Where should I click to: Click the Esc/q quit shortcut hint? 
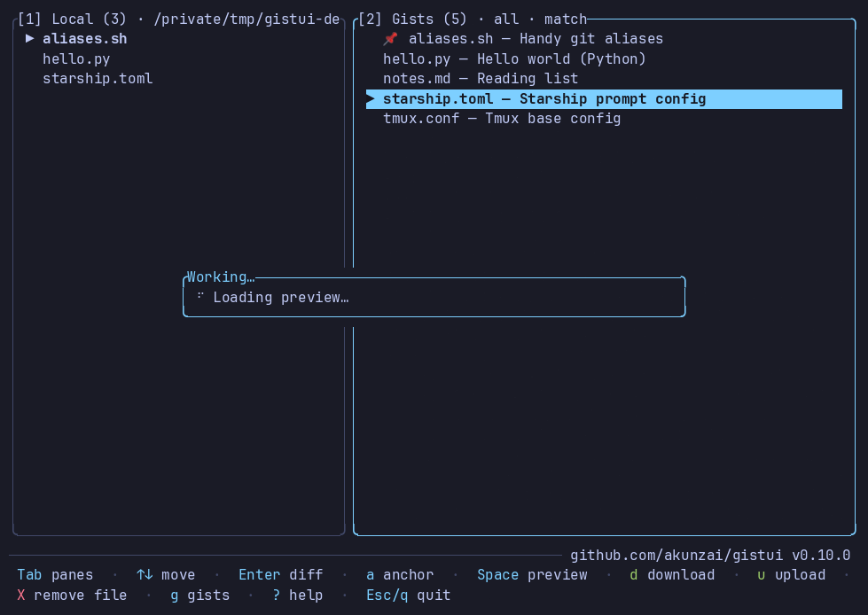click(x=409, y=596)
